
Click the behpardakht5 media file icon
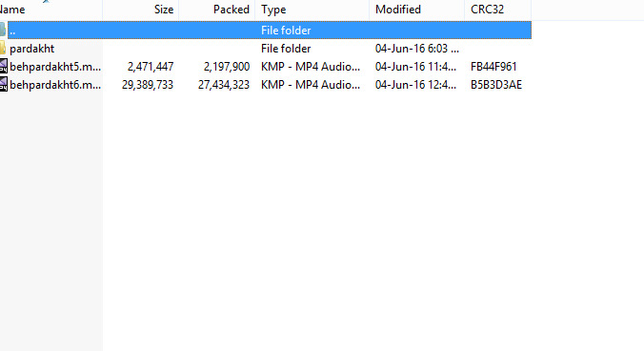(x=3, y=66)
